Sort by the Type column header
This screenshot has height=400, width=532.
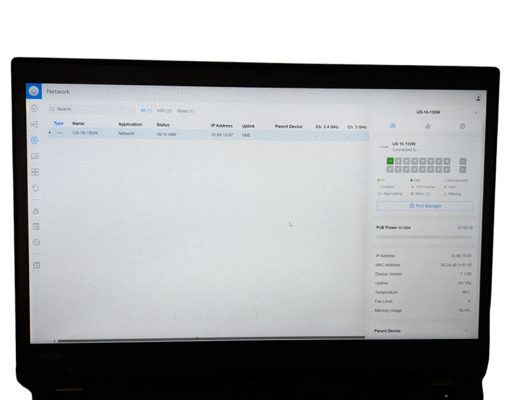click(59, 124)
